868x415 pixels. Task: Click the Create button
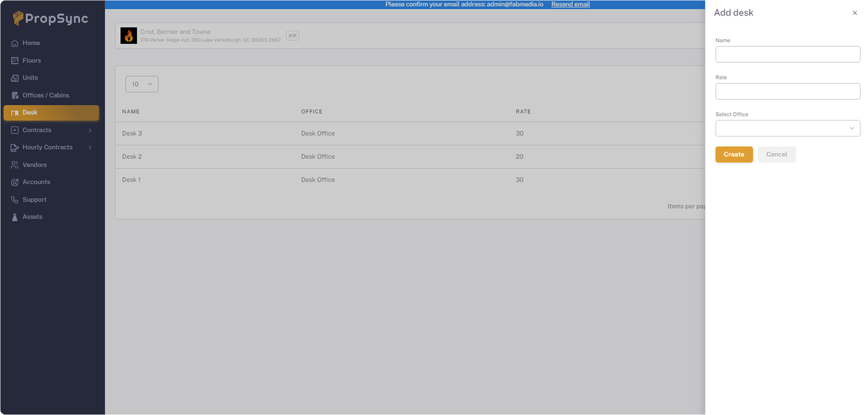tap(734, 155)
